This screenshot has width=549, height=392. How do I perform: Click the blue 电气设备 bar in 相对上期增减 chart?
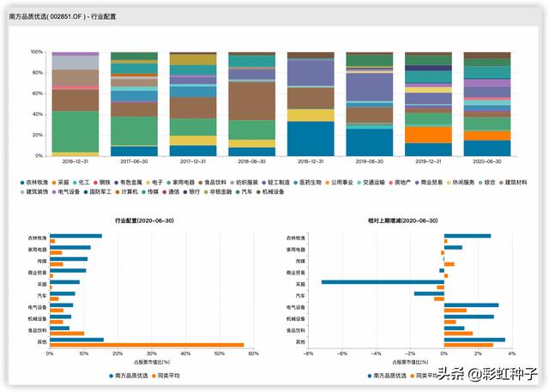(471, 305)
